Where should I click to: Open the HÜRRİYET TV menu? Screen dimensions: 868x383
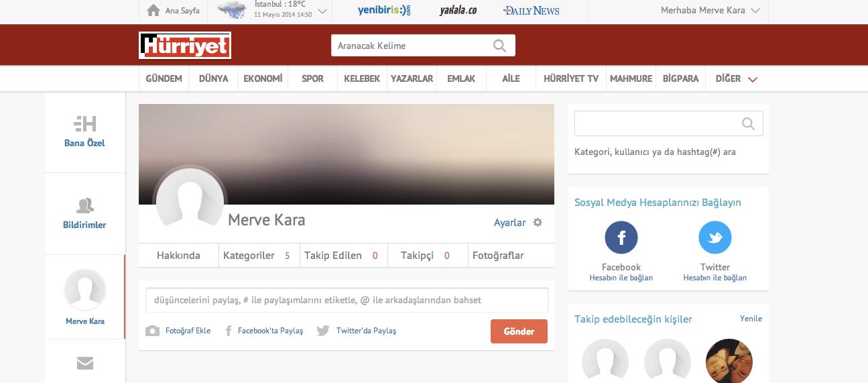point(571,78)
